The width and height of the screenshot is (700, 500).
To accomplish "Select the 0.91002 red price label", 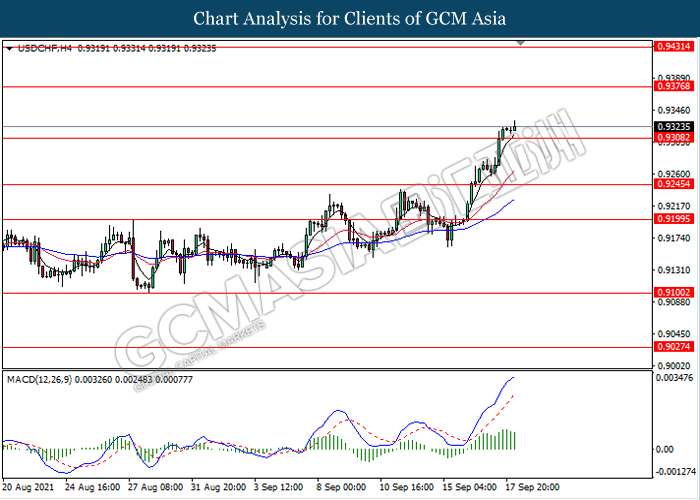I will tap(674, 293).
